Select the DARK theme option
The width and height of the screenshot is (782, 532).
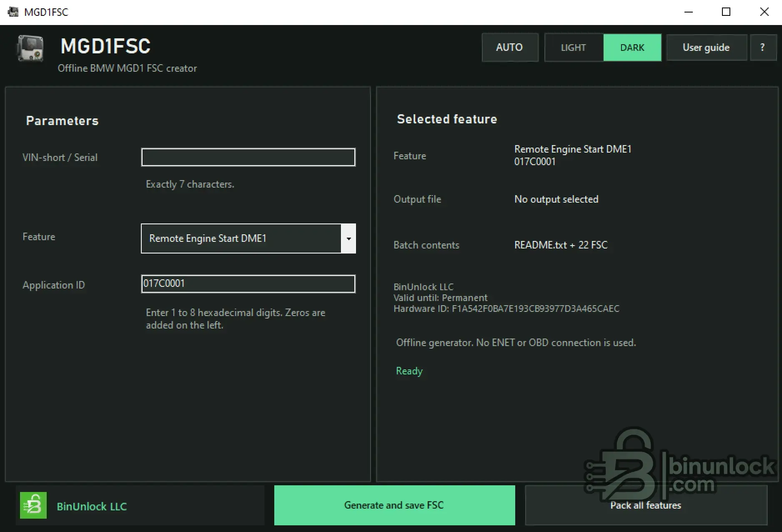click(632, 48)
